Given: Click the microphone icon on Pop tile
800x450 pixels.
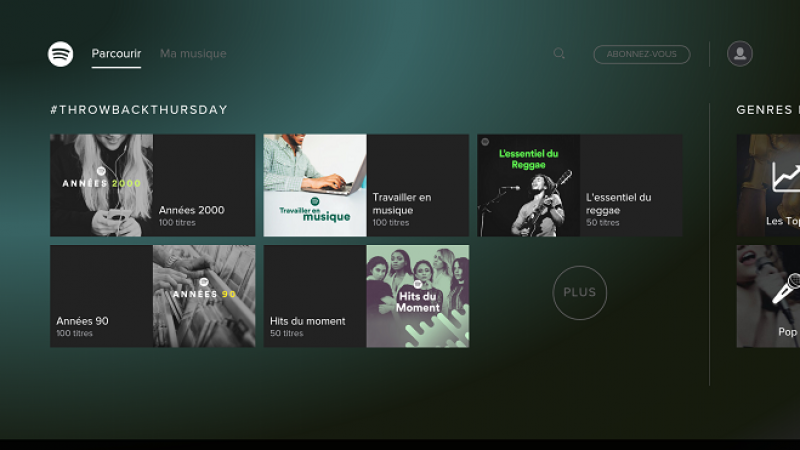Looking at the screenshot, I should click(x=786, y=290).
